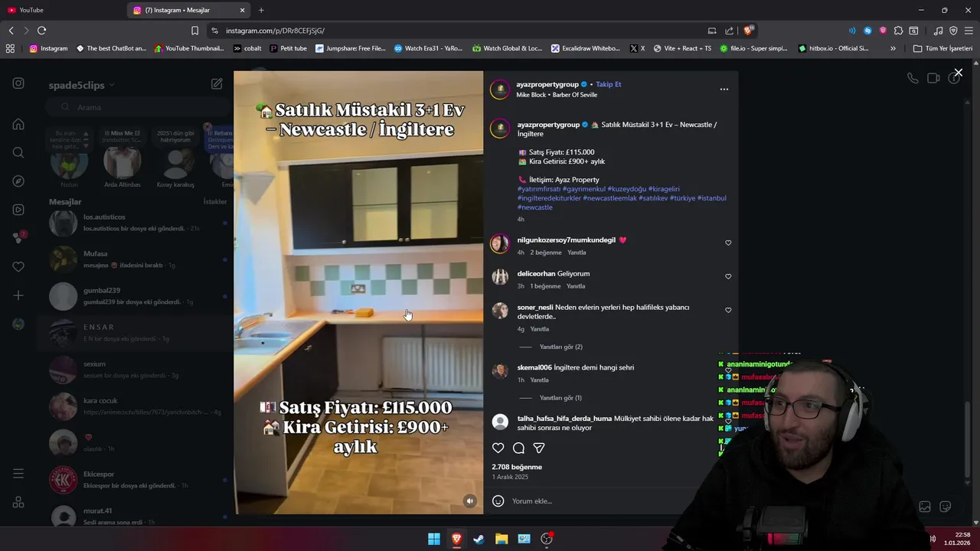Open the browser Extensions puzzle icon
Viewport: 980px width, 551px height.
(898, 31)
